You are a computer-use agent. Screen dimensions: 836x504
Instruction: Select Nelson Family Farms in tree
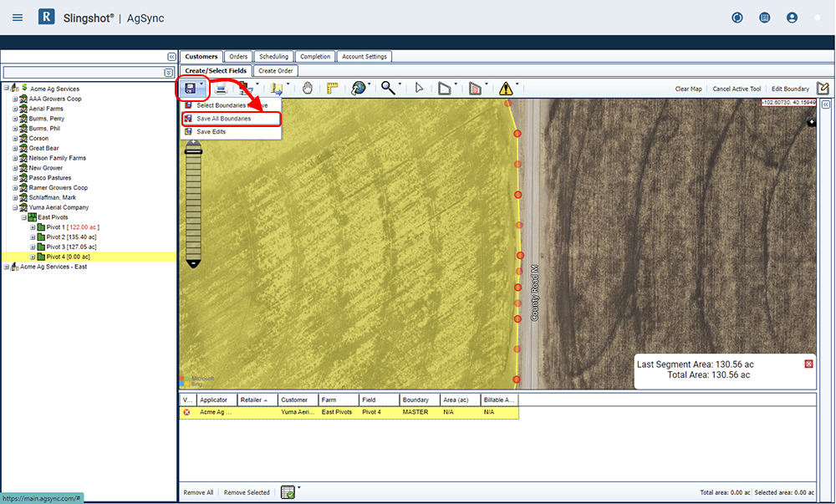57,158
